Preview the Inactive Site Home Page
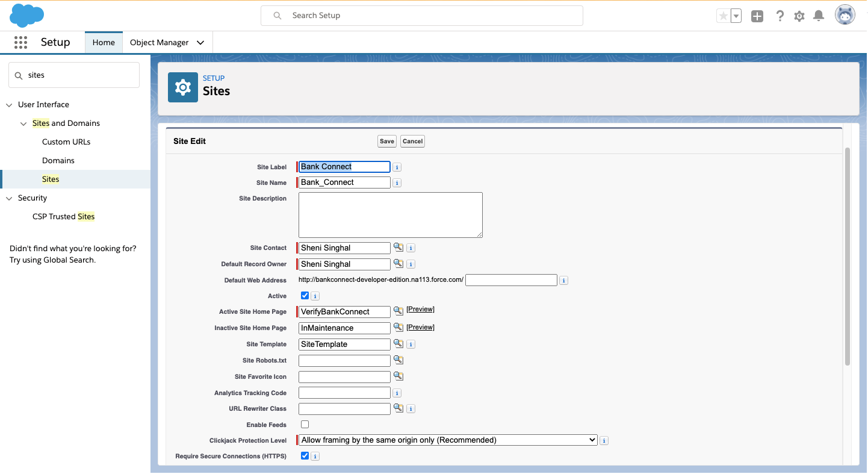Screen dimensions: 868x474 coord(420,327)
